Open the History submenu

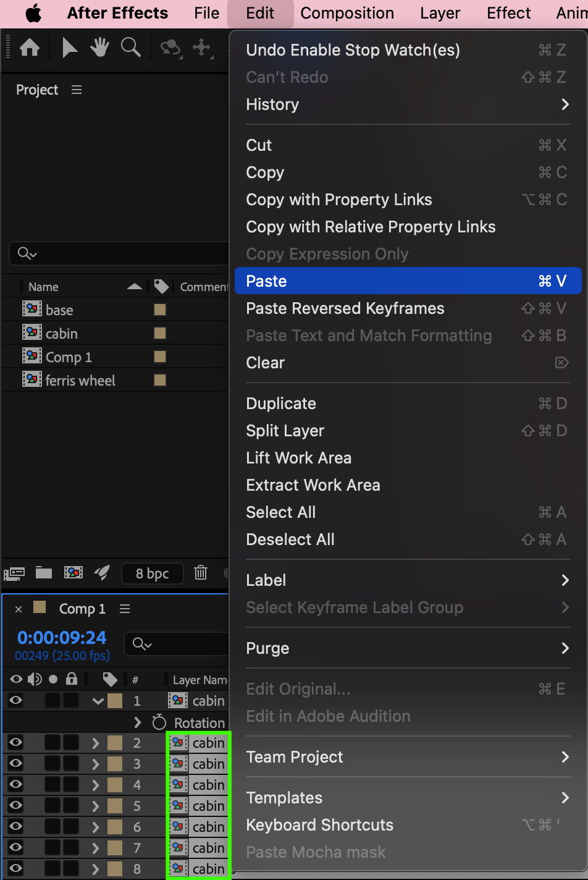click(408, 104)
